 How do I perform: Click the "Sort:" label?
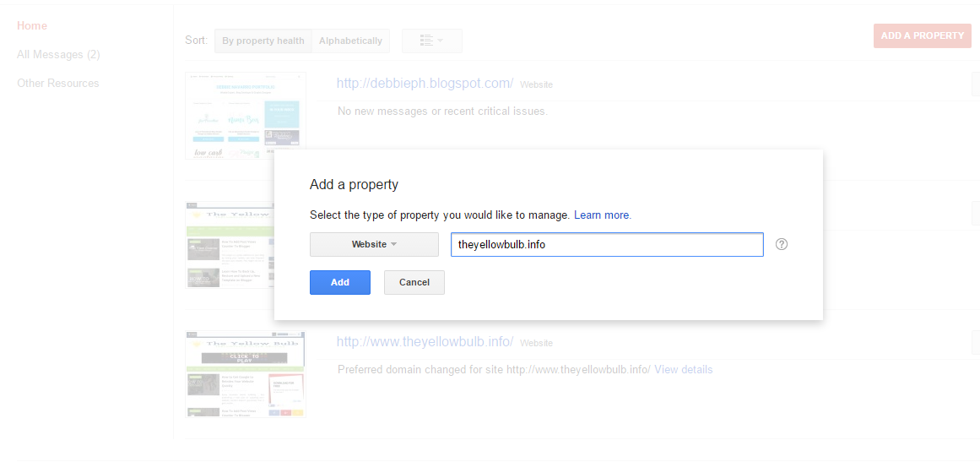(x=196, y=40)
